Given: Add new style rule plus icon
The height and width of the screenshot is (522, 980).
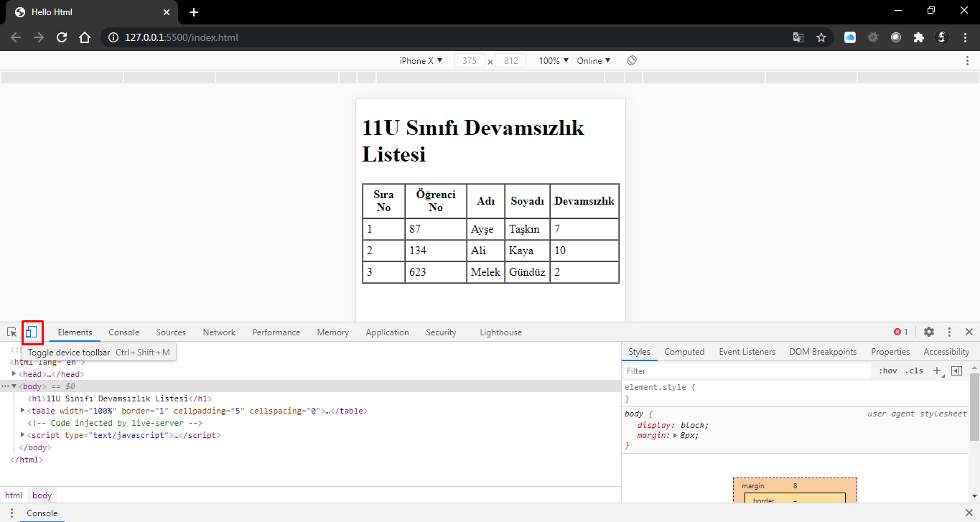Looking at the screenshot, I should pyautogui.click(x=937, y=370).
